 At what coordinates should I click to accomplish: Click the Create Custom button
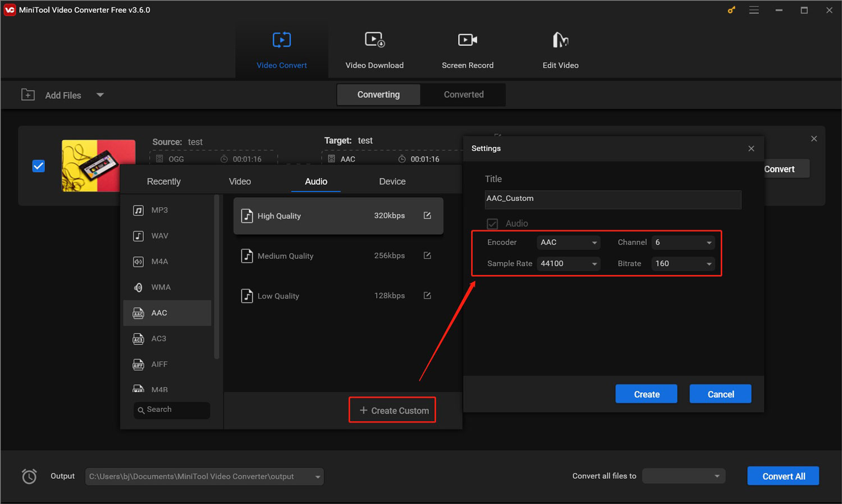pyautogui.click(x=392, y=410)
